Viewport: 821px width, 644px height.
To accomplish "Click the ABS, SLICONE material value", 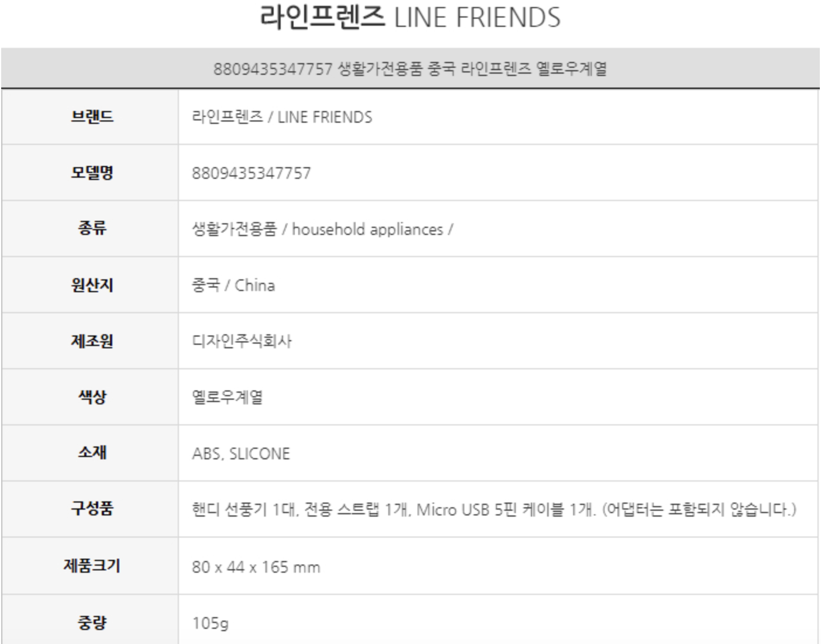I will [x=241, y=453].
